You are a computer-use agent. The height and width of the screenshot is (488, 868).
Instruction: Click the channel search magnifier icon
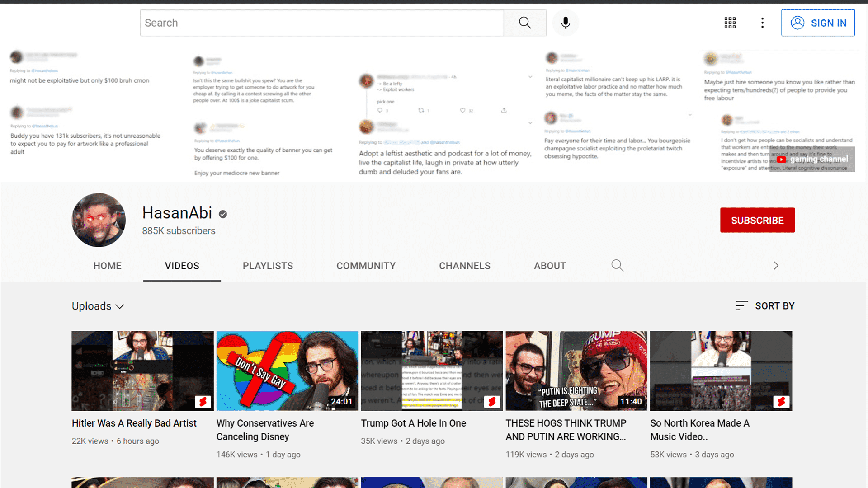coord(617,265)
